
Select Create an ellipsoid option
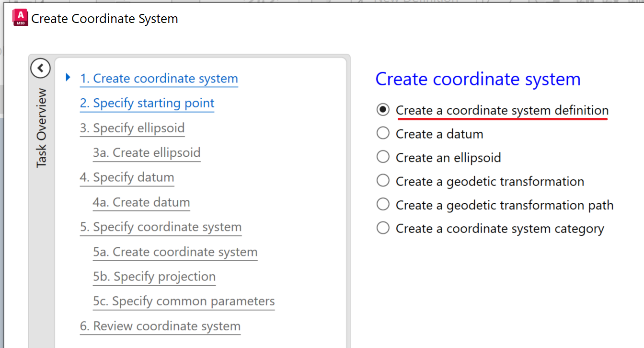pyautogui.click(x=383, y=157)
